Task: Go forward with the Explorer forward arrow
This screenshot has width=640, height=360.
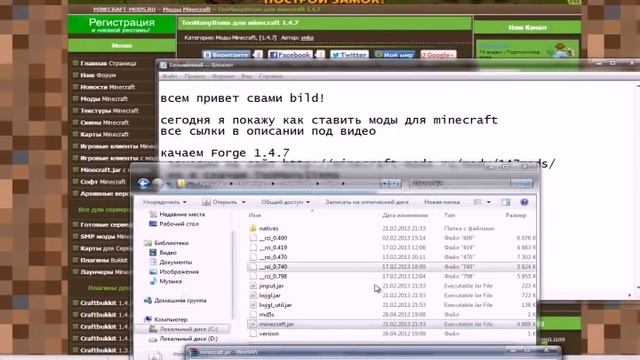Action: coord(158,184)
